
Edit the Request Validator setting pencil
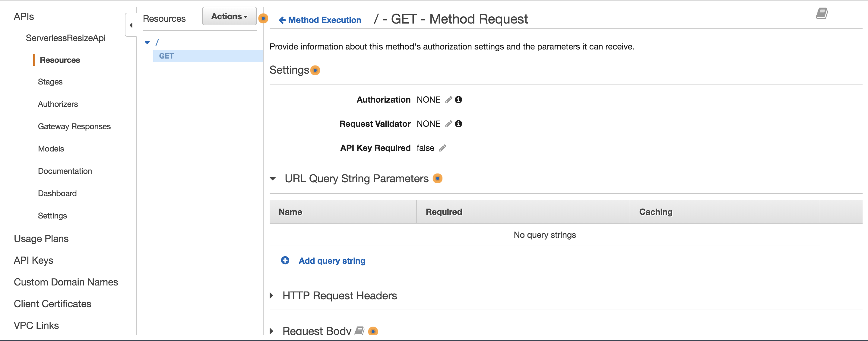448,124
